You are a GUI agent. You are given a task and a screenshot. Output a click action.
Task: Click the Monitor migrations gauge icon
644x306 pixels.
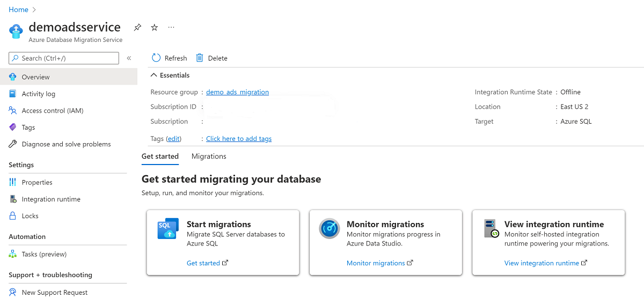coord(329,229)
